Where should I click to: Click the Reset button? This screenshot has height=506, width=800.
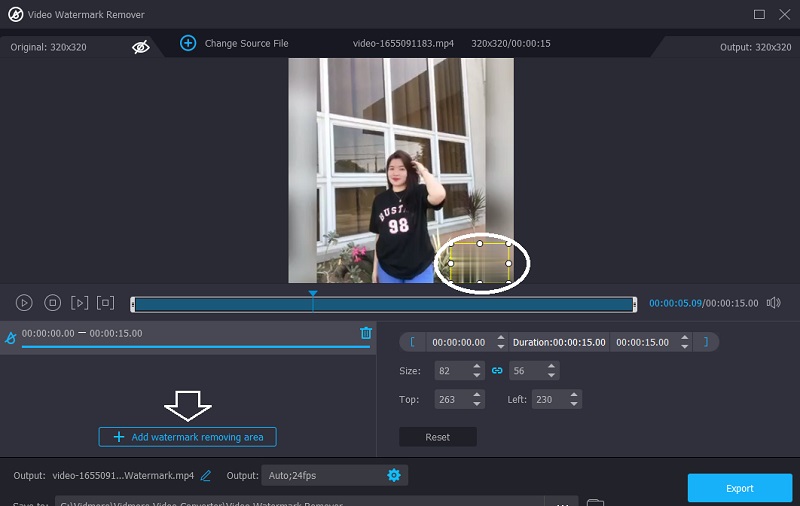437,437
